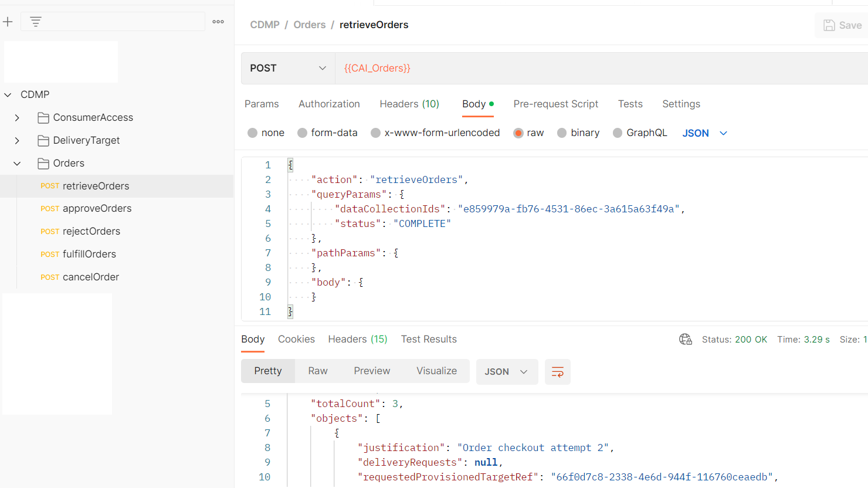868x488 pixels.
Task: Open the filter icon in sidebar search
Action: tap(36, 22)
